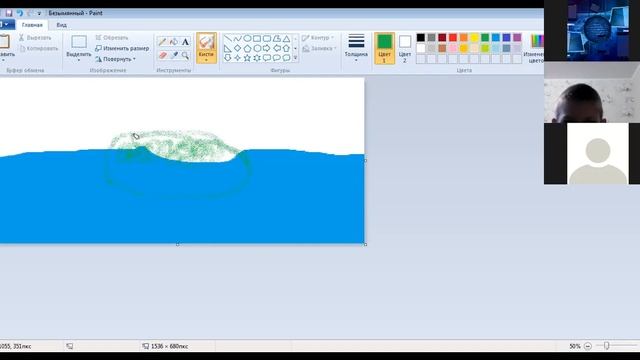Expand the shapes gallery with bottom arrow

[x=296, y=58]
